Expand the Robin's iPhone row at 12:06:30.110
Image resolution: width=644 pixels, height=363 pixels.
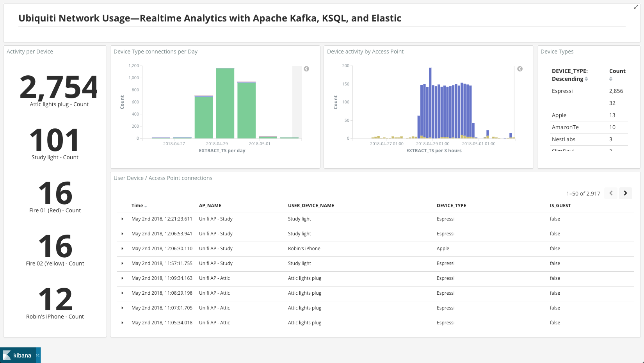pos(122,249)
